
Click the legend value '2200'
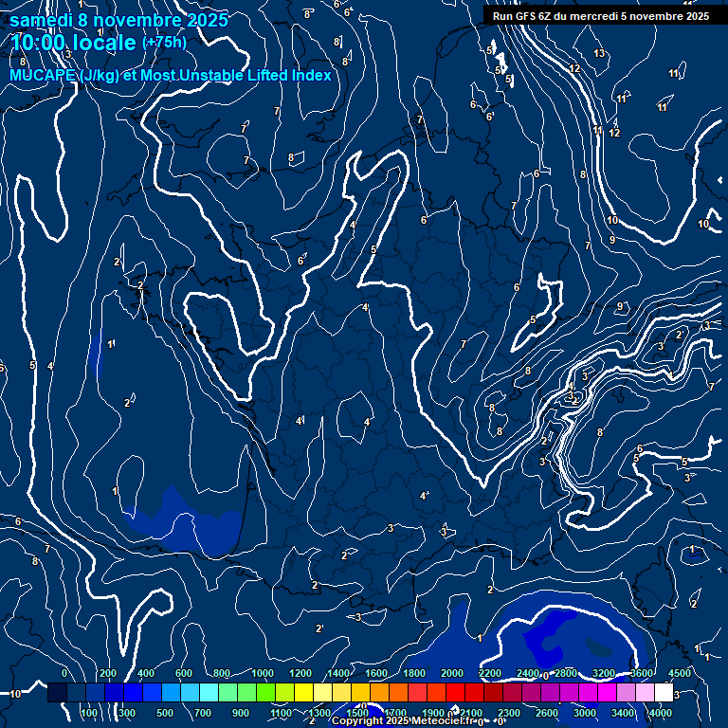pos(490,673)
